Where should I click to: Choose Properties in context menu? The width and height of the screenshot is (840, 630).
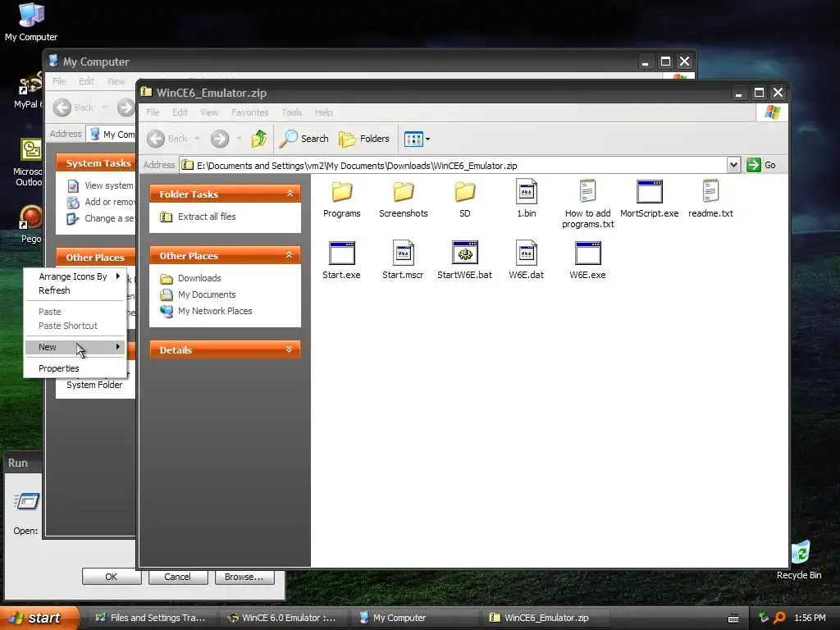tap(75, 368)
